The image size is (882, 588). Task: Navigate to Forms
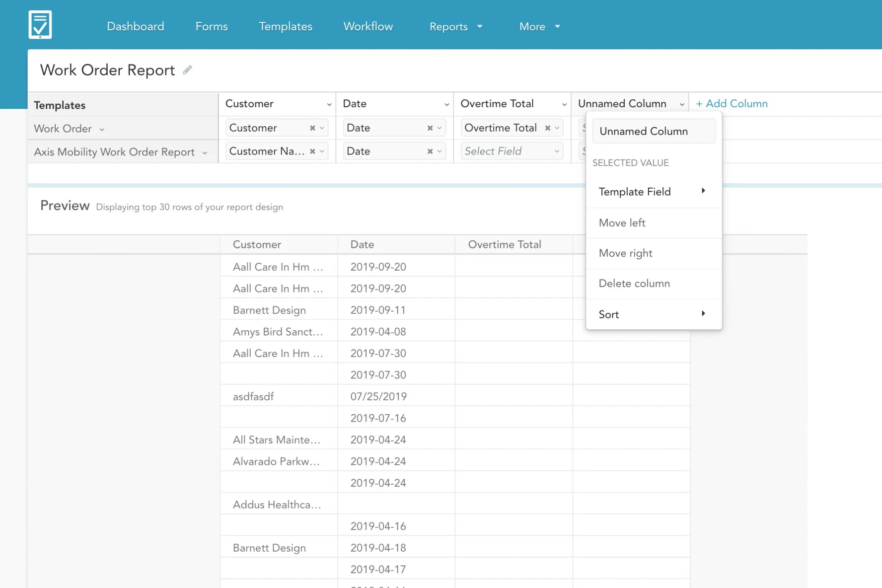click(x=212, y=26)
